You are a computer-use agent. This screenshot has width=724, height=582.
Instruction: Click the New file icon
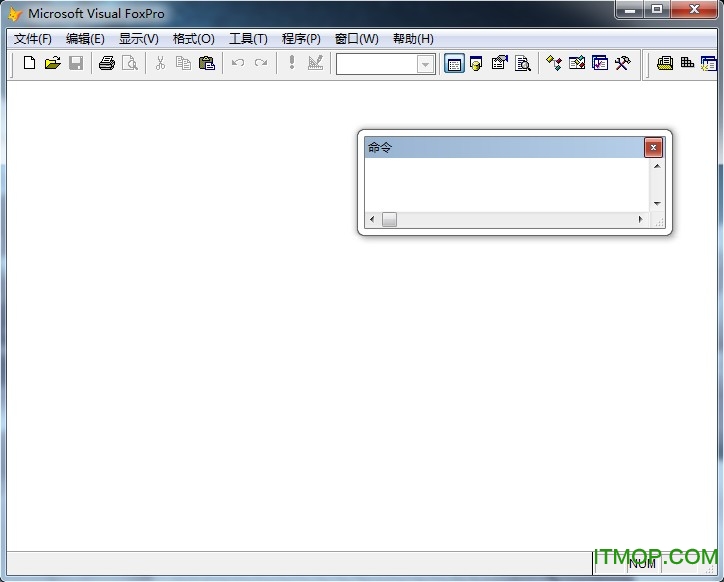[30, 63]
